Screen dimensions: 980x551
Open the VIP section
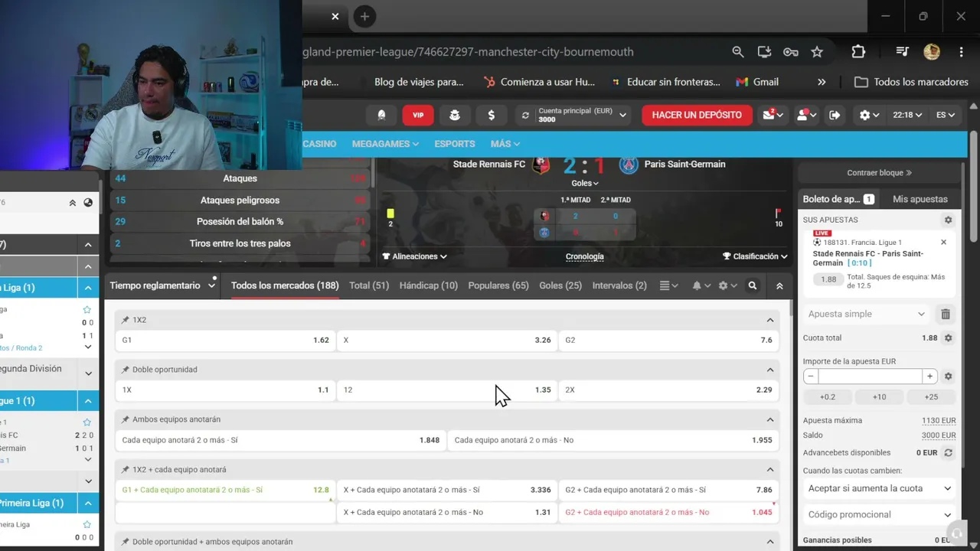coord(418,115)
